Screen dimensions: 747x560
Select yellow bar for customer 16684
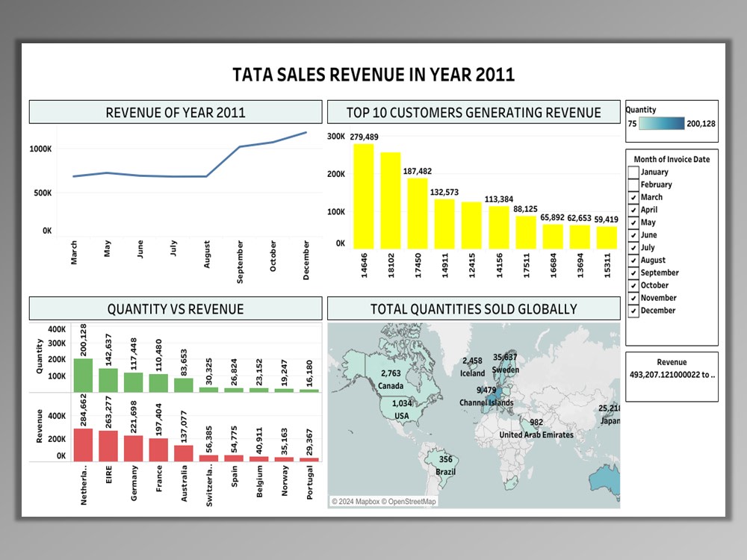pos(553,237)
